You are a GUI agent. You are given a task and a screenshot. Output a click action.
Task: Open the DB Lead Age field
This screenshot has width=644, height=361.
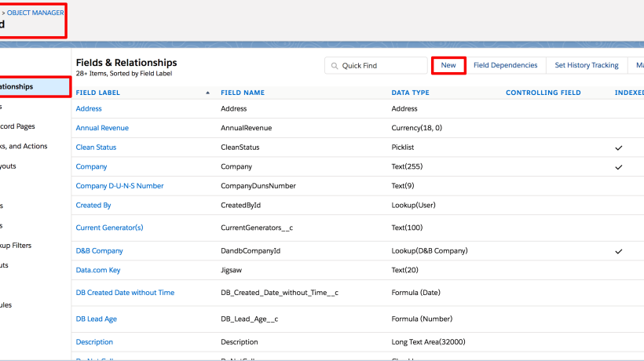click(96, 319)
